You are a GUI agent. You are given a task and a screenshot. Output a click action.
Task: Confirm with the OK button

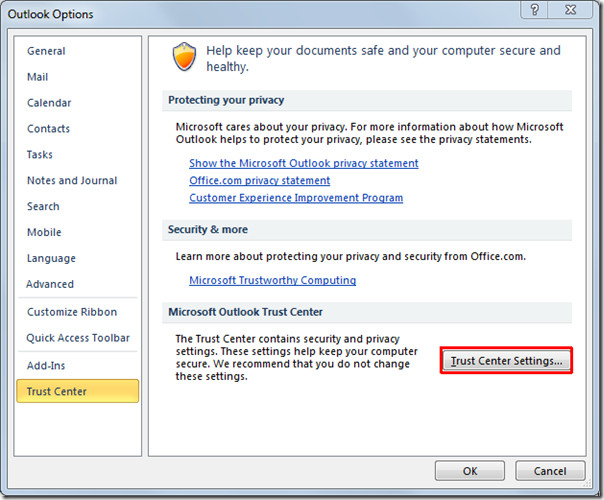[470, 471]
